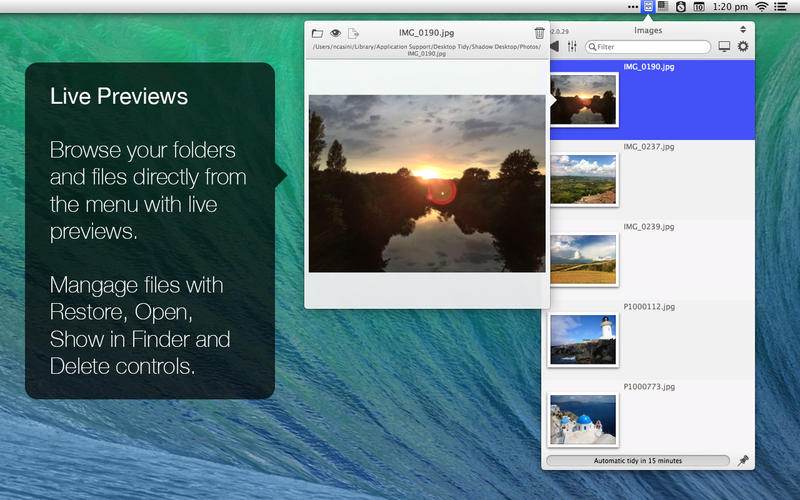Click the large sunset preview image
The height and width of the screenshot is (500, 800).
tap(427, 183)
